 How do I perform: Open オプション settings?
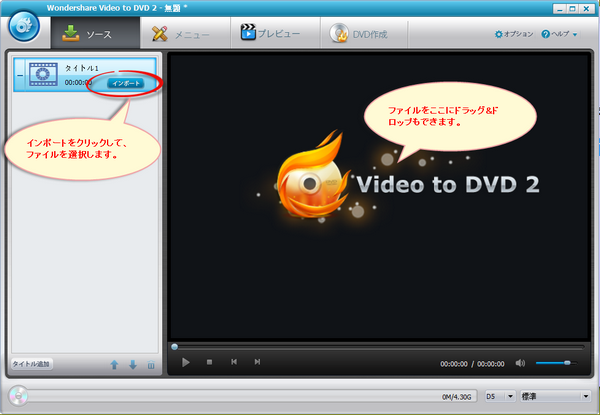[514, 34]
